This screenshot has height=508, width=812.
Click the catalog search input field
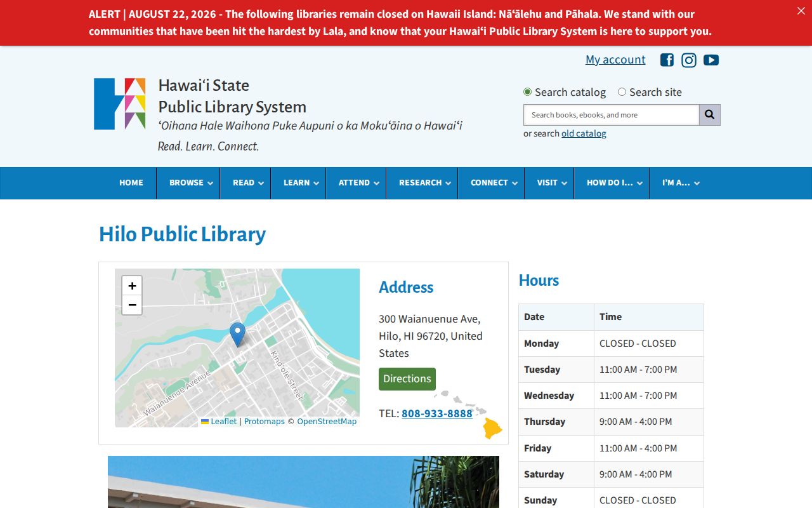click(611, 115)
